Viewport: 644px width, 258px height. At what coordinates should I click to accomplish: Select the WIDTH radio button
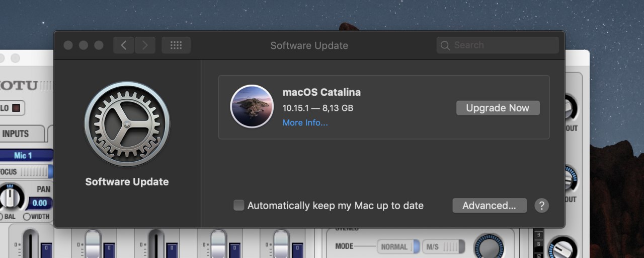click(27, 217)
